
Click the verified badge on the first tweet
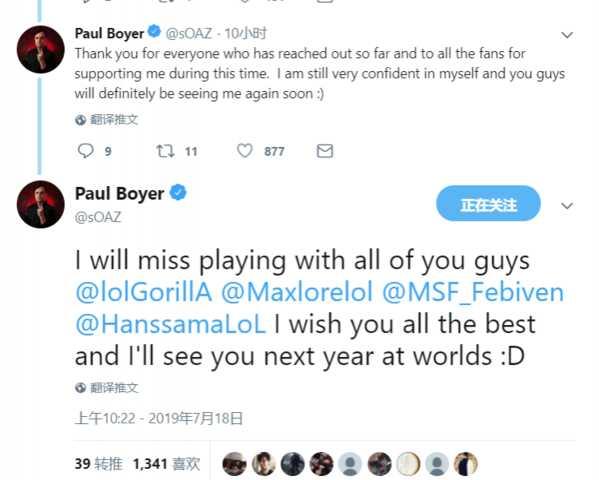point(154,32)
